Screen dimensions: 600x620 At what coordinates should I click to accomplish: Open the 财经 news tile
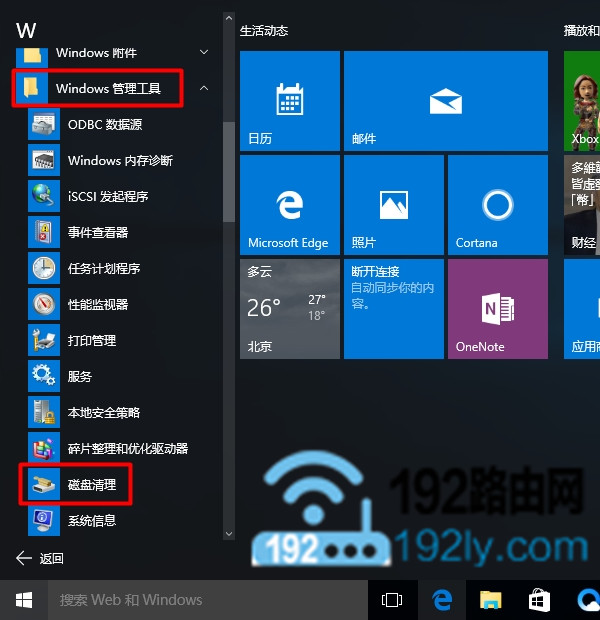582,205
